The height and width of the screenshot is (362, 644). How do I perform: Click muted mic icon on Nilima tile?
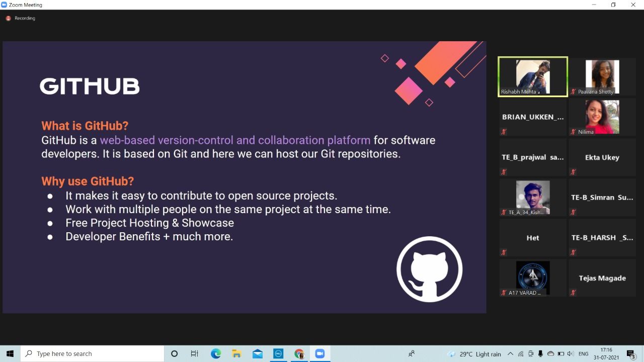573,132
